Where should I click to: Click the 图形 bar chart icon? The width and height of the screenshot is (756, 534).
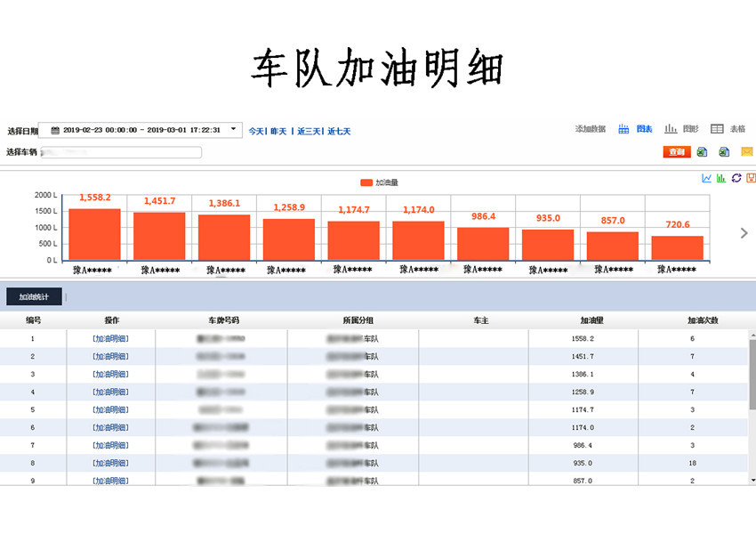pyautogui.click(x=671, y=129)
